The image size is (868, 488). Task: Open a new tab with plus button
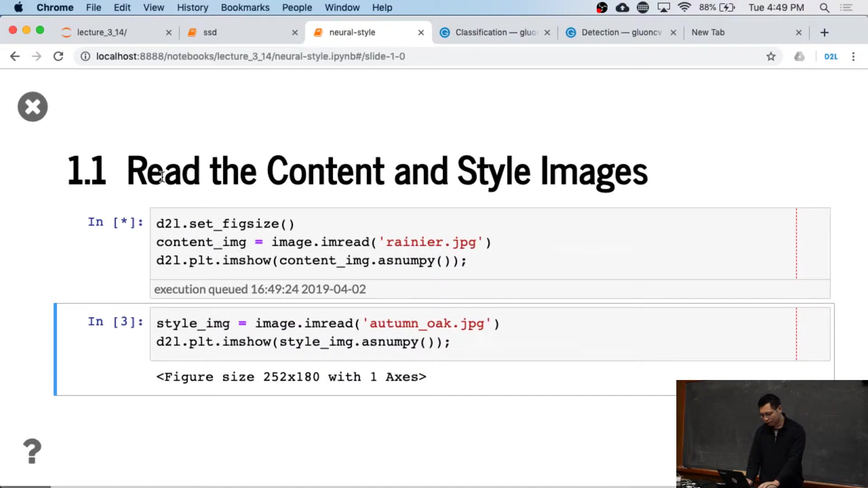pyautogui.click(x=824, y=33)
